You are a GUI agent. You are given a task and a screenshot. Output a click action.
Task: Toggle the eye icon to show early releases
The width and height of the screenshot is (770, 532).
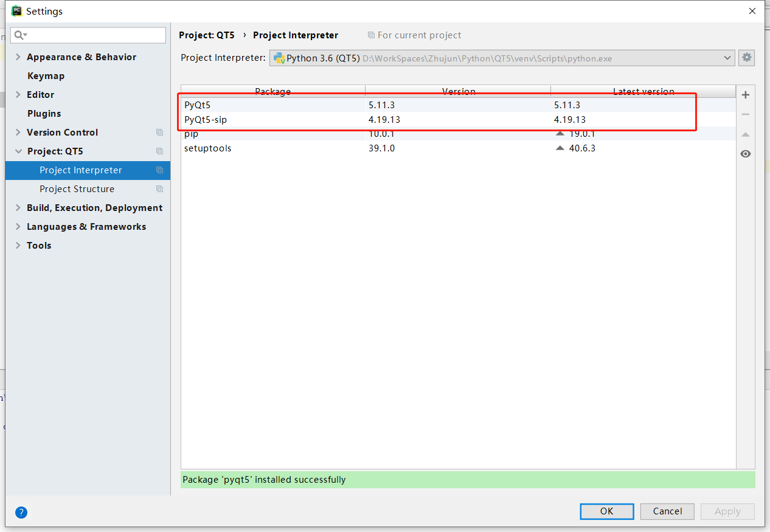(x=745, y=154)
